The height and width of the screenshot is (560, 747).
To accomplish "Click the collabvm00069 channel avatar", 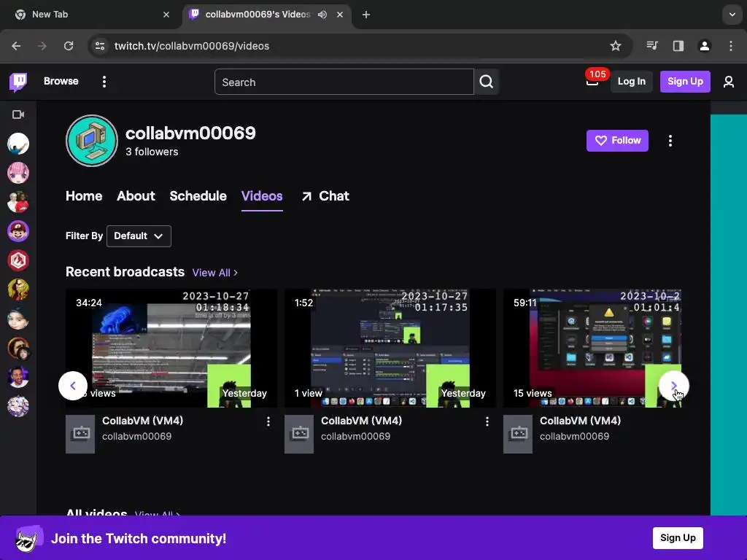I will point(91,141).
